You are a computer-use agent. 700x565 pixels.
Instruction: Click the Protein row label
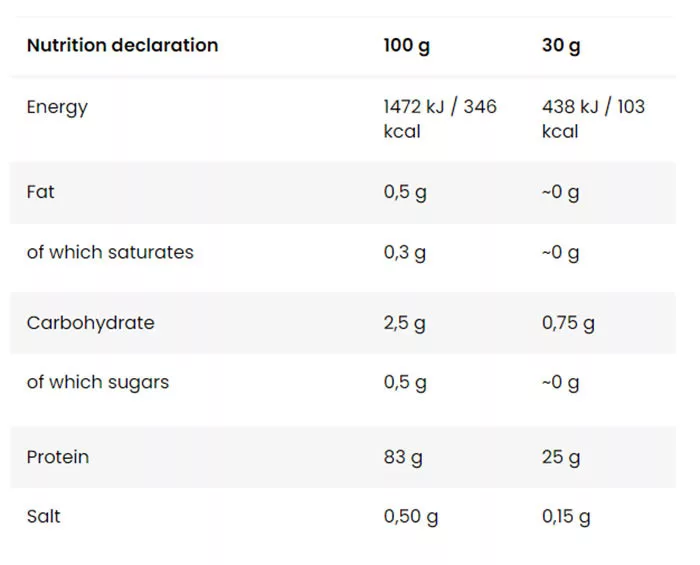[x=58, y=457]
